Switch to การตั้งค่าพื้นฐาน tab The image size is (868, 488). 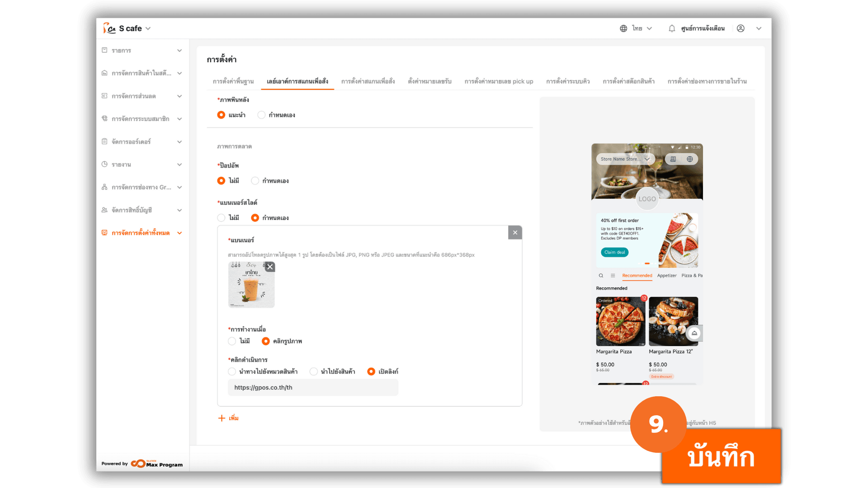(x=233, y=81)
